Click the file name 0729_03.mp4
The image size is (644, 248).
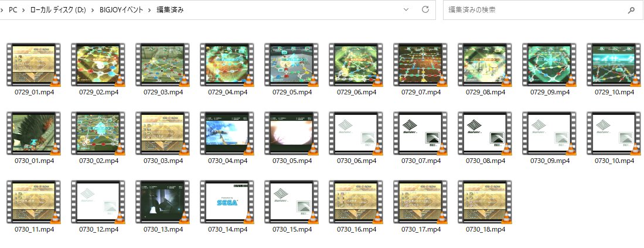coord(163,93)
